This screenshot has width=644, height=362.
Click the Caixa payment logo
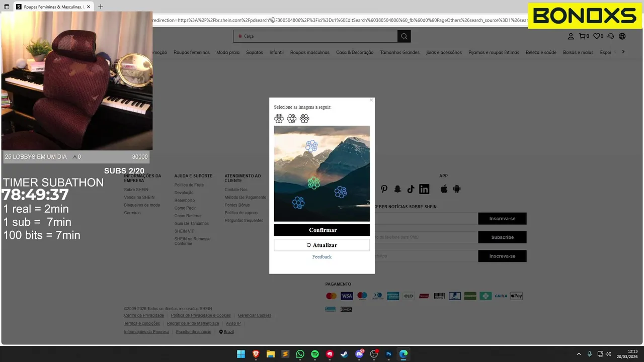pyautogui.click(x=501, y=296)
